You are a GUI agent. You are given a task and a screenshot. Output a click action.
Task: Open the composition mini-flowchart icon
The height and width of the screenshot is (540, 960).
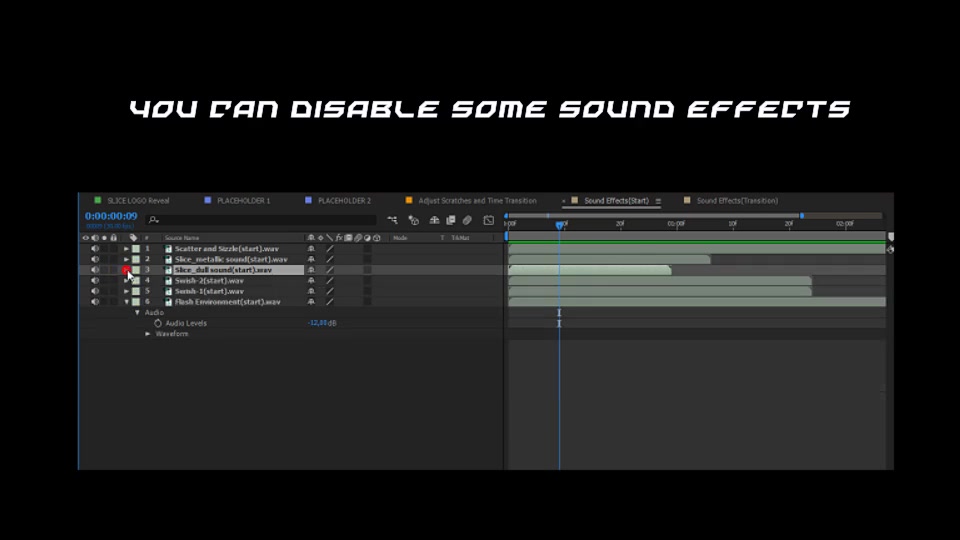[392, 220]
